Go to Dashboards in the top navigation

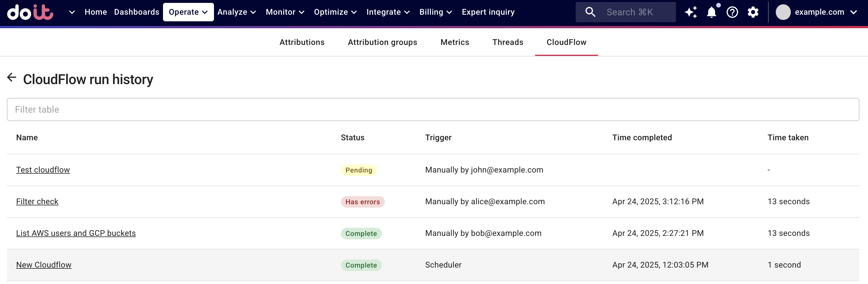click(137, 12)
